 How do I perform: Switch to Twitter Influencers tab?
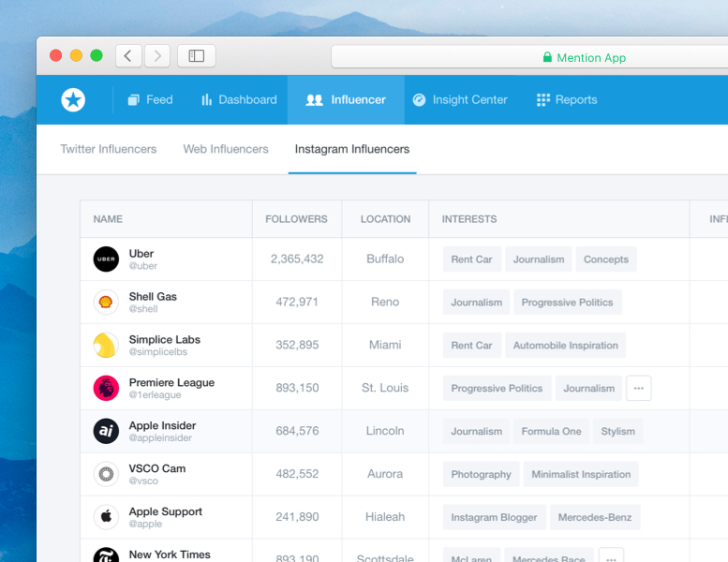point(108,149)
